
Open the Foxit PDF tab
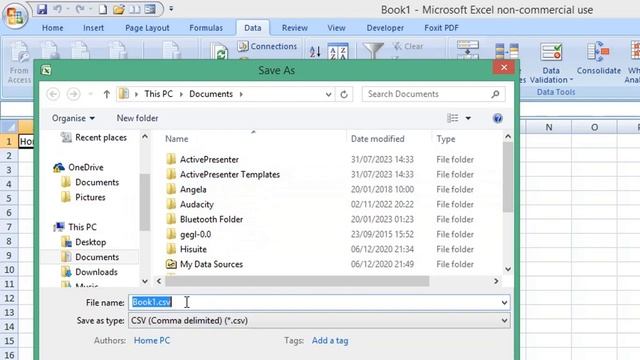441,28
